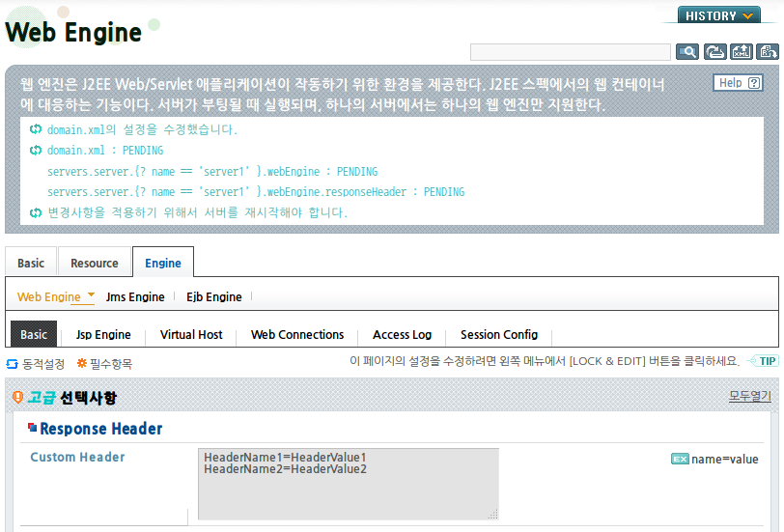Viewport: 784px width, 532px height.
Task: Click the search input field at top
Action: pyautogui.click(x=570, y=52)
